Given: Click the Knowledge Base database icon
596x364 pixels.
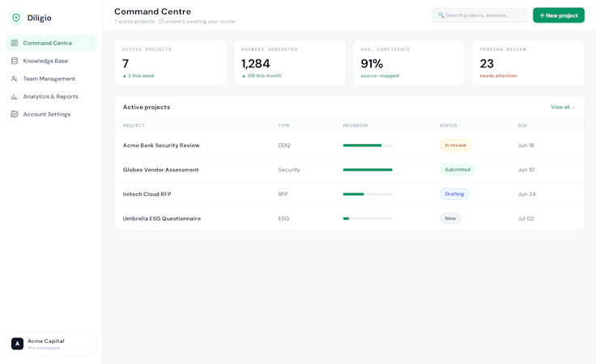Looking at the screenshot, I should [15, 61].
